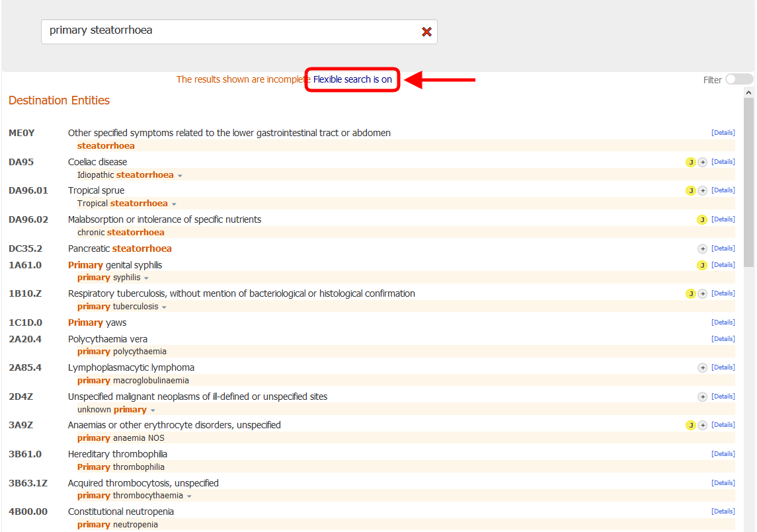The width and height of the screenshot is (757, 532).
Task: Expand the Tropical steatorrhoea term dropdown
Action: click(174, 203)
